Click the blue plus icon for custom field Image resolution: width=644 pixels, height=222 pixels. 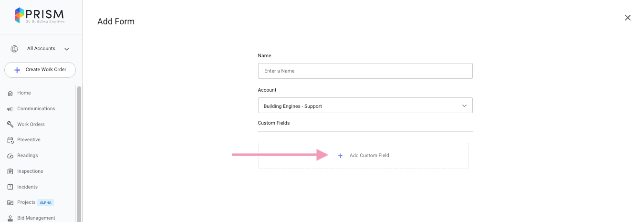pos(340,156)
